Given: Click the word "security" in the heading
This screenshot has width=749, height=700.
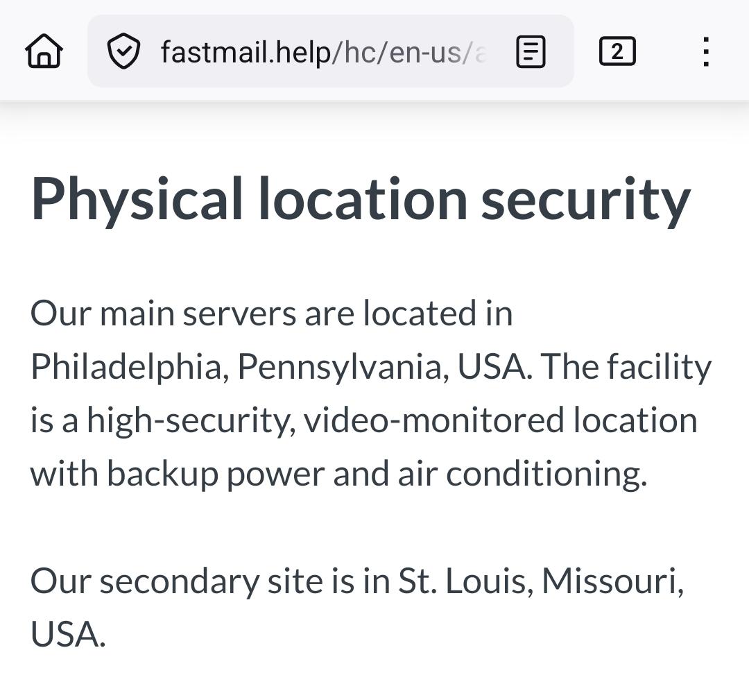Looking at the screenshot, I should pos(586,199).
